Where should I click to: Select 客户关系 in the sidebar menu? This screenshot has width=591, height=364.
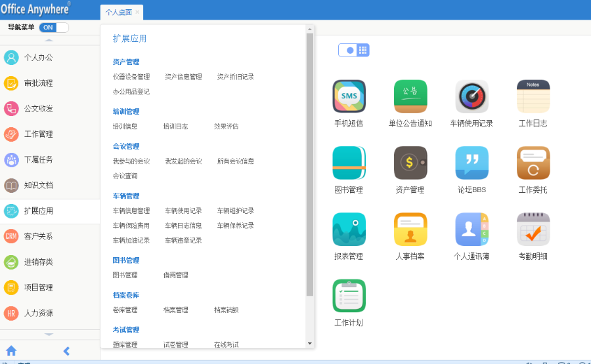(38, 236)
